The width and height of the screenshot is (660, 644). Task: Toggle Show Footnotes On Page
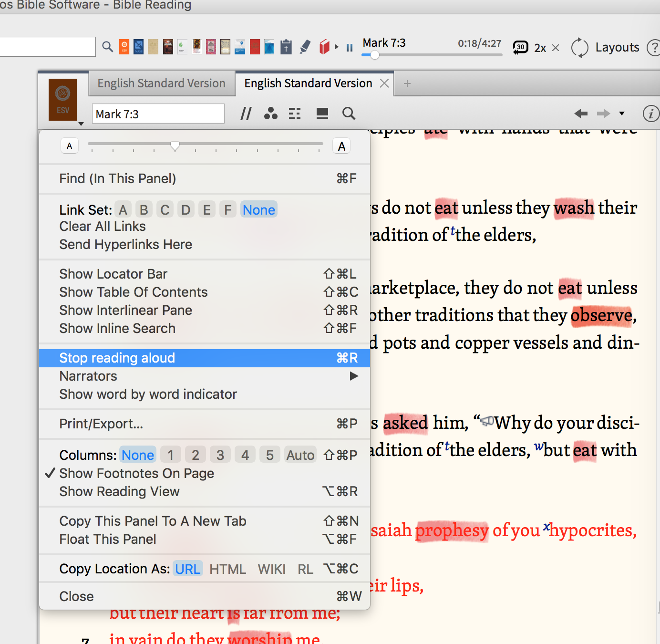point(205,473)
